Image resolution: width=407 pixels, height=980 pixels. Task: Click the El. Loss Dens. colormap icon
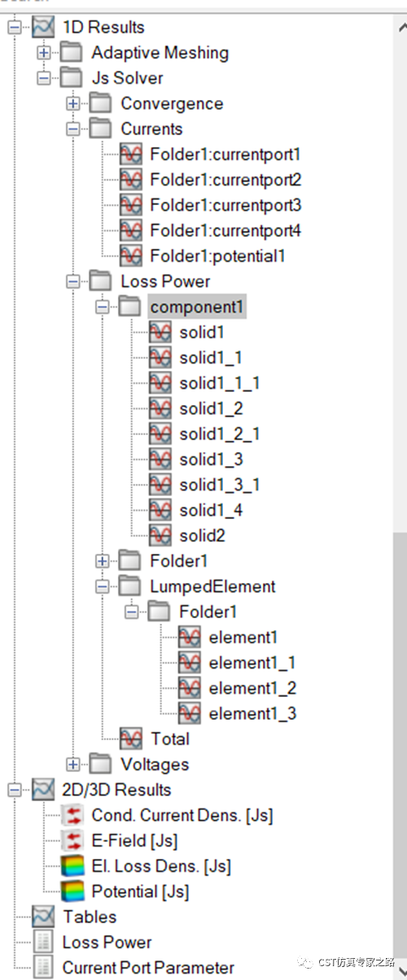[x=72, y=866]
